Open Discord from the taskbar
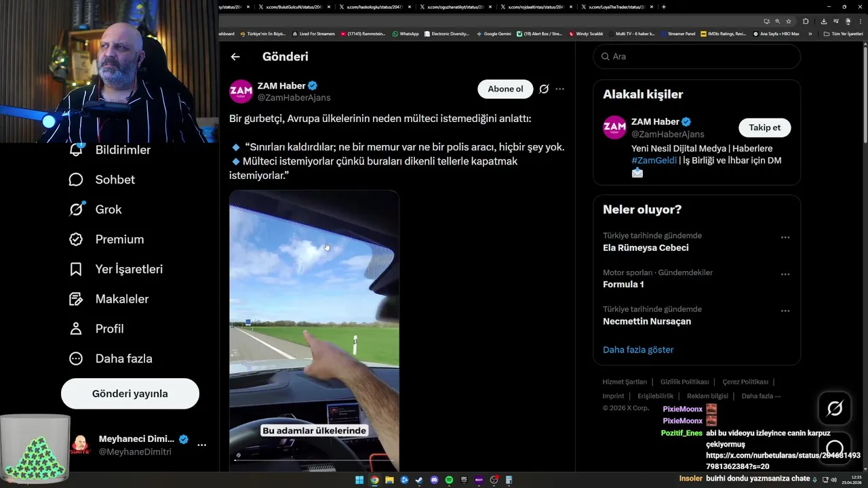Viewport: 868px width, 488px height. (x=435, y=480)
